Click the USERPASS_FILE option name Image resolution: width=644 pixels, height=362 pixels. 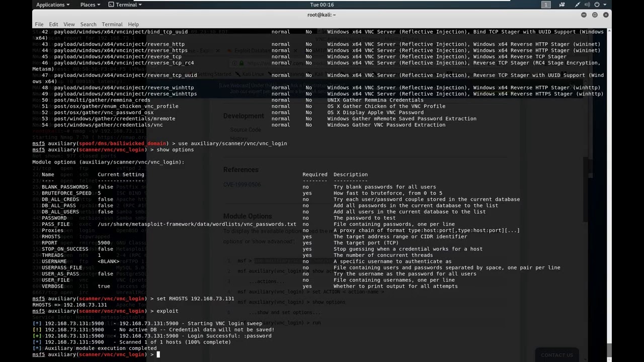[x=62, y=267]
